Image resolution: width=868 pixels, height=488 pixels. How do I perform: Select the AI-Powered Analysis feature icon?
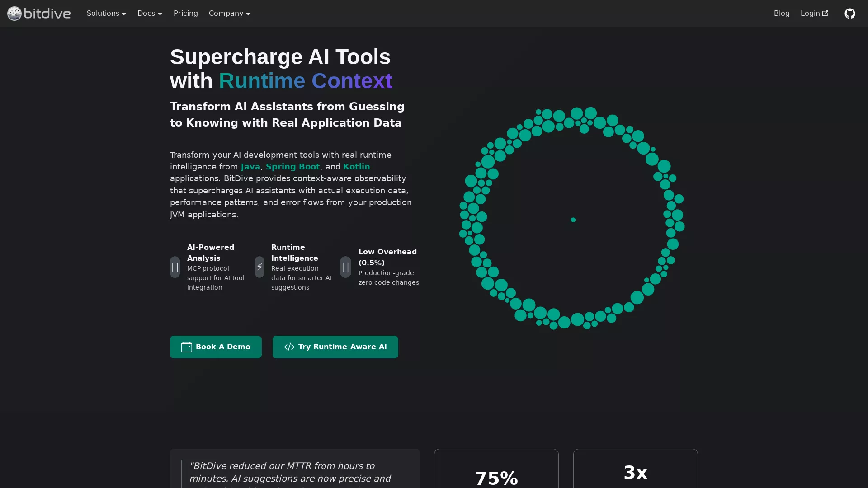[175, 267]
